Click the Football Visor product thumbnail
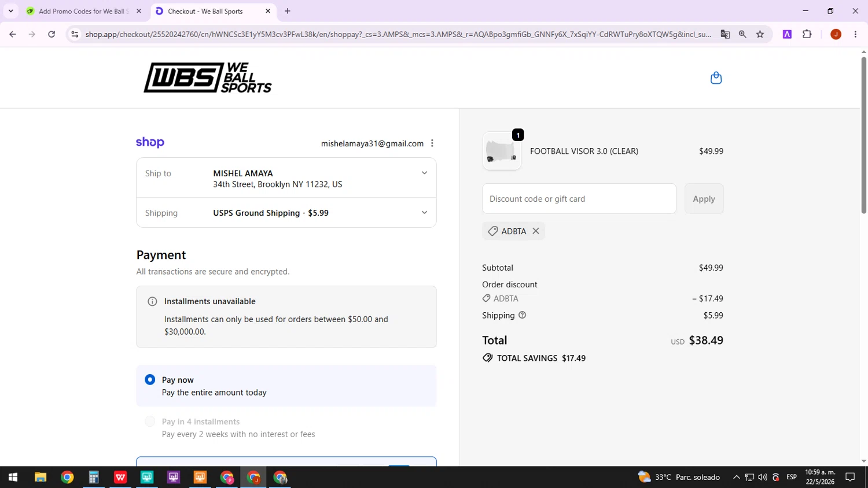Viewport: 868px width, 488px height. pos(502,151)
